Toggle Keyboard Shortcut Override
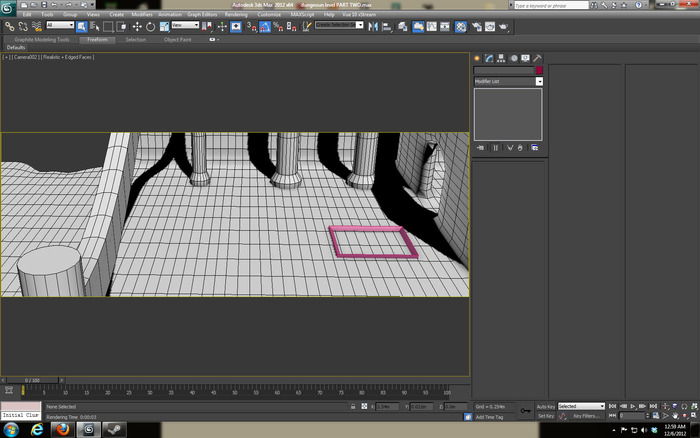700x438 pixels. pyautogui.click(x=236, y=27)
